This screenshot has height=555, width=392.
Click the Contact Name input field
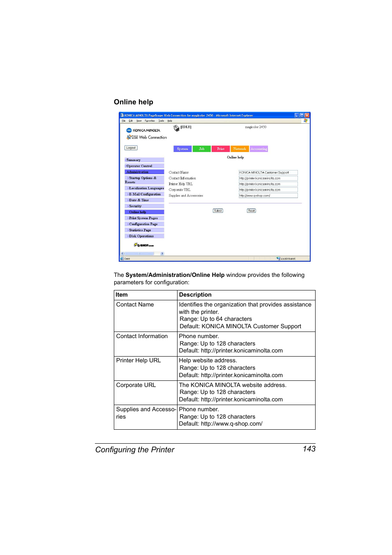pos(268,173)
